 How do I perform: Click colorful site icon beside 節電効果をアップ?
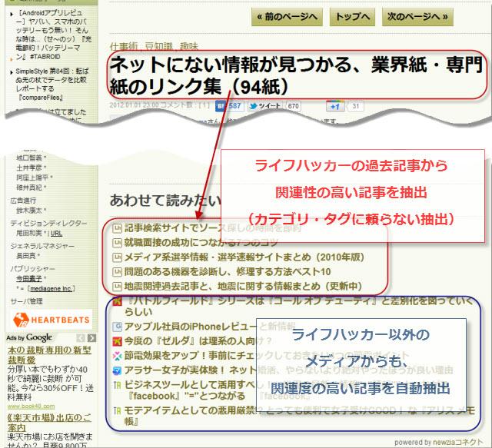coord(117,356)
